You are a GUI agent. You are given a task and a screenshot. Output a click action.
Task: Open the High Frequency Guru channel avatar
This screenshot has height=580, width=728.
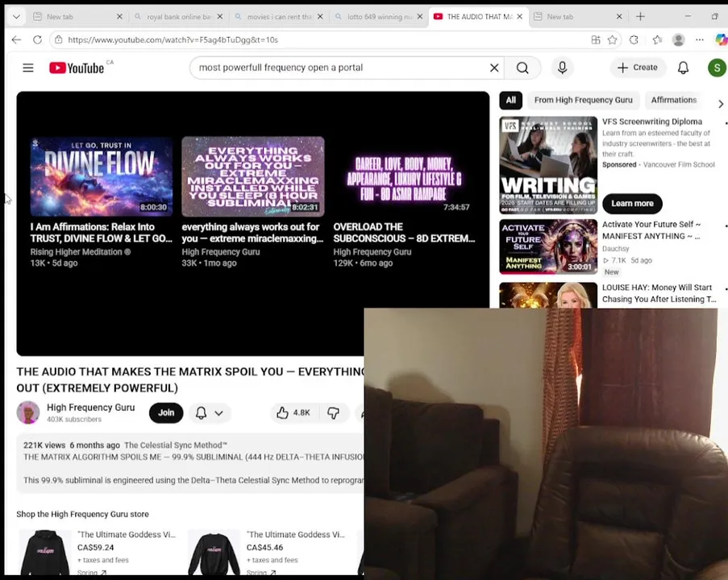click(28, 412)
